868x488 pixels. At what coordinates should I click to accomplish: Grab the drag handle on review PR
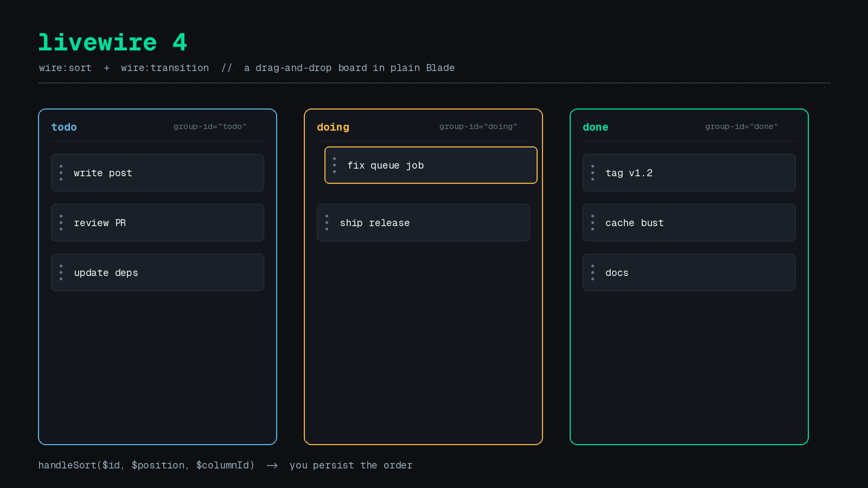click(61, 223)
